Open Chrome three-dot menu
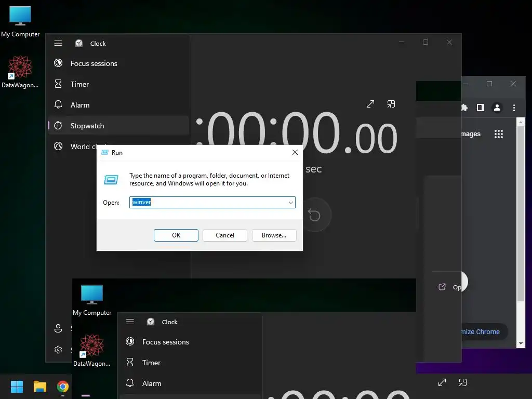 pos(514,108)
